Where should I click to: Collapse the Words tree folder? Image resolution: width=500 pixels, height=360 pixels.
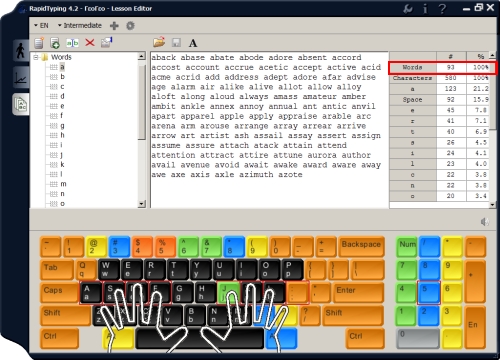(36, 57)
